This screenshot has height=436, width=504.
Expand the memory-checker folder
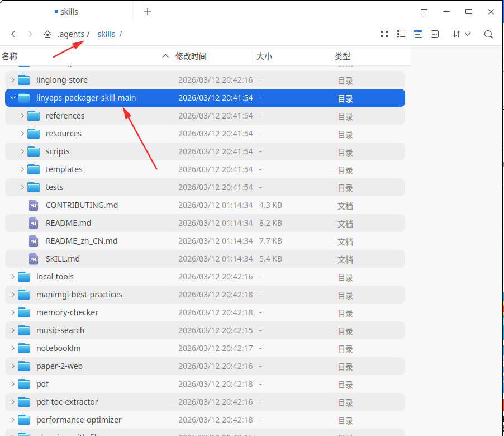(13, 312)
